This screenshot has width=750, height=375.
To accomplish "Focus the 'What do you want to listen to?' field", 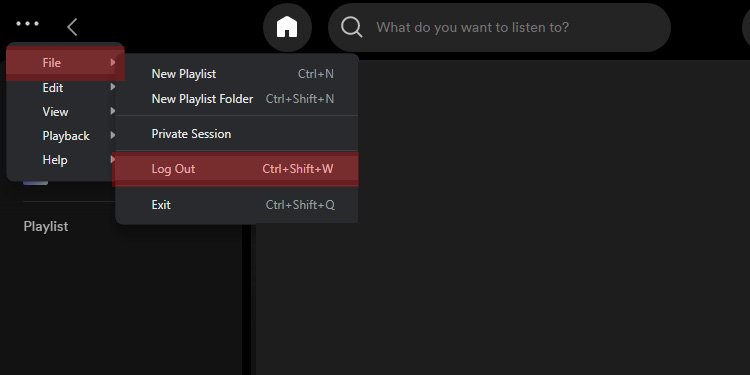I will click(x=499, y=27).
